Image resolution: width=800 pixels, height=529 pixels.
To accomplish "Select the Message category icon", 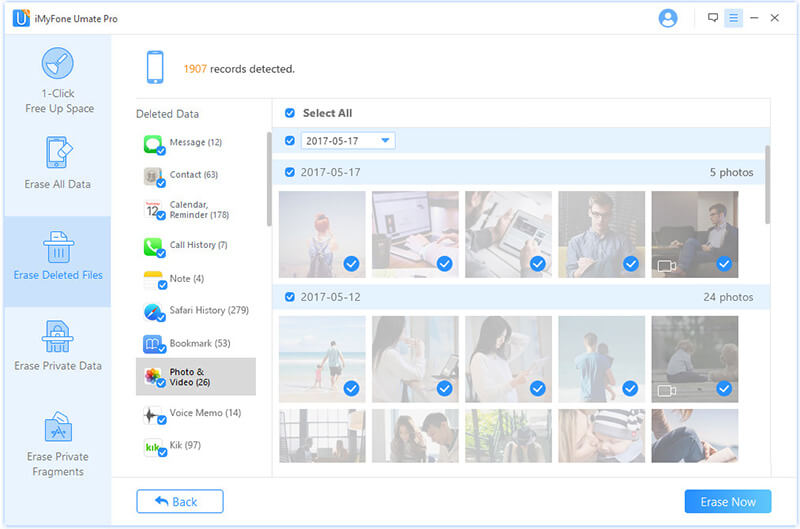I will [x=153, y=143].
